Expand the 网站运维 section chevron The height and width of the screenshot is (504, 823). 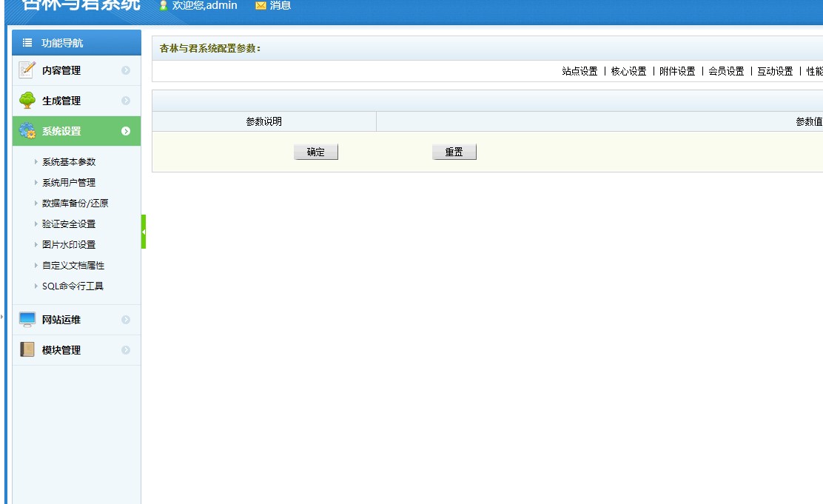click(x=124, y=319)
